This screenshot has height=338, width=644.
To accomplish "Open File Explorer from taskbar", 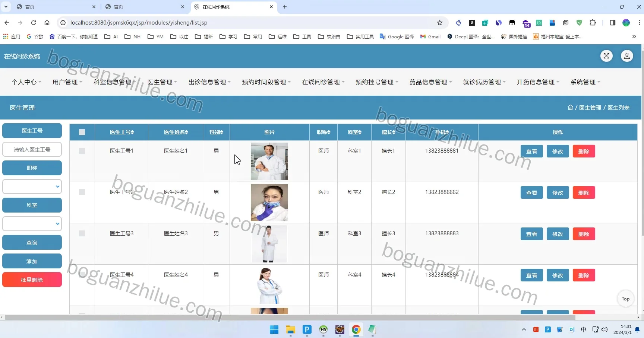I will point(290,329).
